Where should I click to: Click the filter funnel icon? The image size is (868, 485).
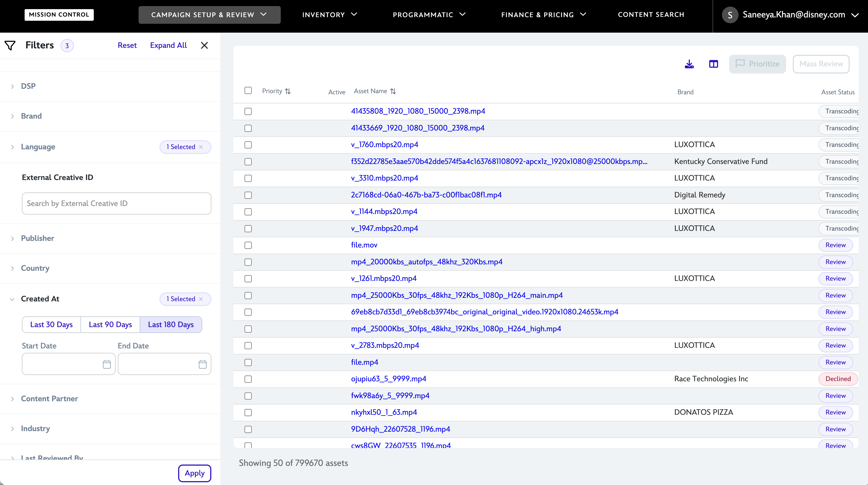coord(10,45)
